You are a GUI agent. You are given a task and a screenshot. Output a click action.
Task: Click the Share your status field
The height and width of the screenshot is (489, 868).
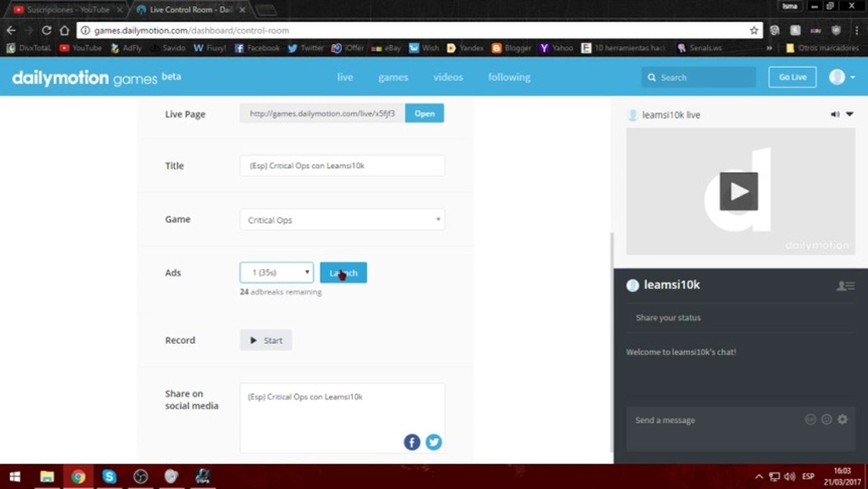click(740, 318)
